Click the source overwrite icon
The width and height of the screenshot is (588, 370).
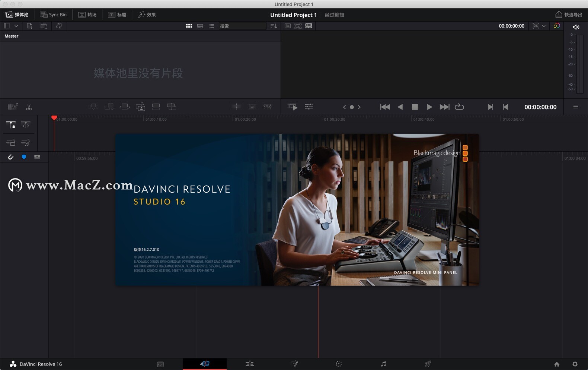[171, 107]
